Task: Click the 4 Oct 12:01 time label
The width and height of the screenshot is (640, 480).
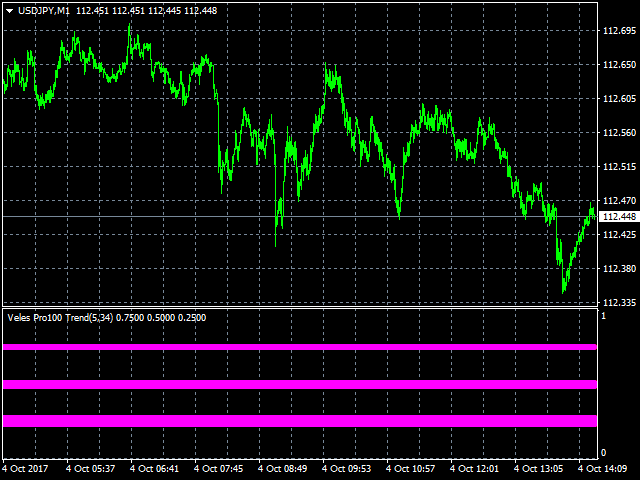Action: [476, 468]
